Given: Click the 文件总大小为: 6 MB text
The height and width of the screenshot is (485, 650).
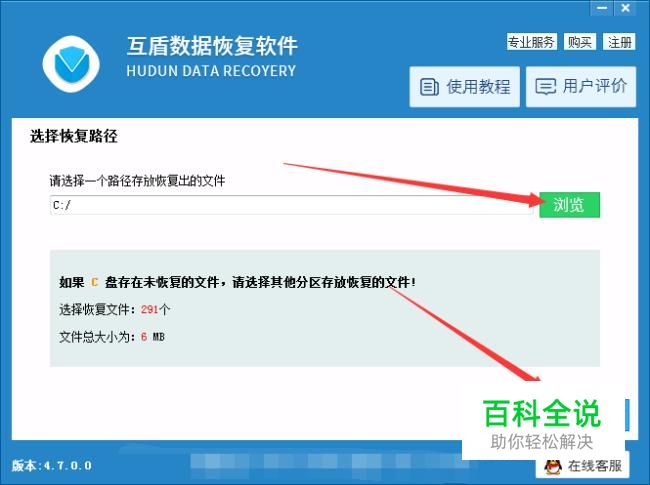Looking at the screenshot, I should pos(112,337).
